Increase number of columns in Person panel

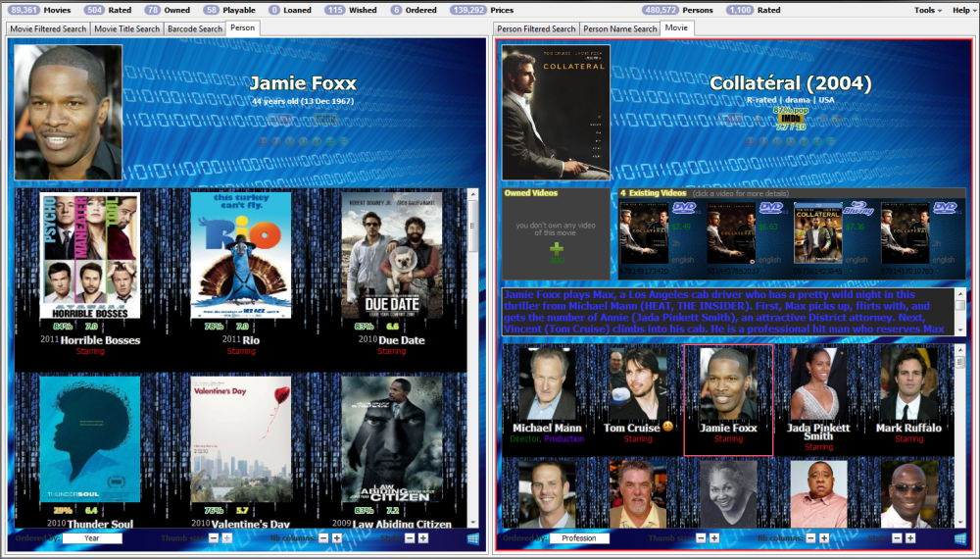(x=337, y=538)
